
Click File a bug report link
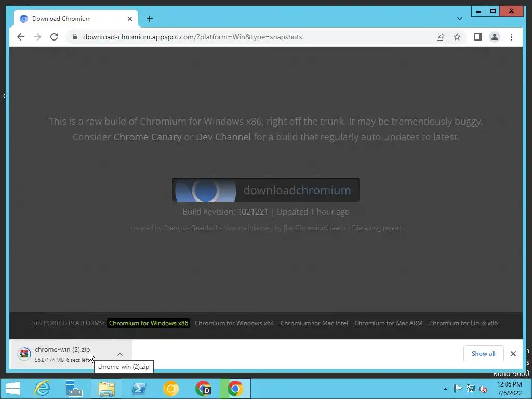(377, 228)
